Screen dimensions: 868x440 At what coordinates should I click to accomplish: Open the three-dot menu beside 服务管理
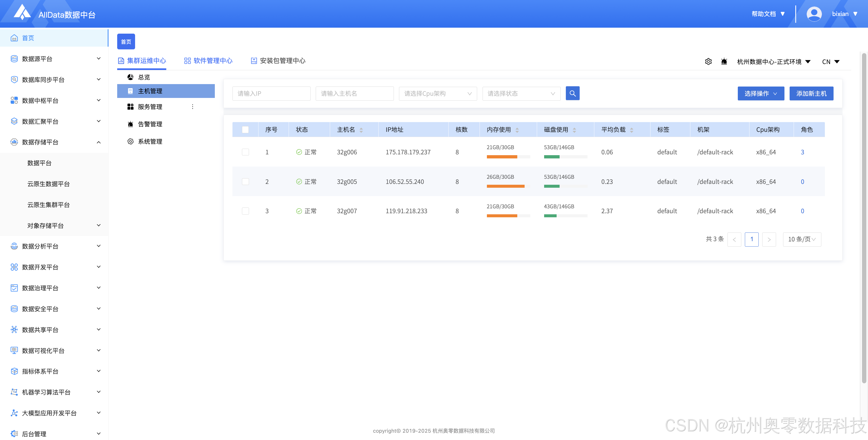(192, 107)
